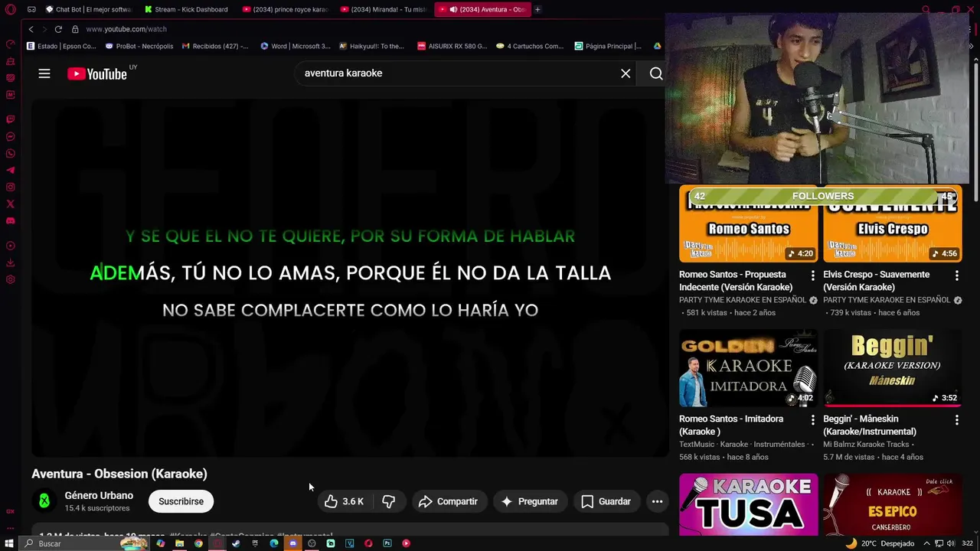Image resolution: width=980 pixels, height=551 pixels.
Task: Open the Windows Start menu
Action: click(9, 543)
